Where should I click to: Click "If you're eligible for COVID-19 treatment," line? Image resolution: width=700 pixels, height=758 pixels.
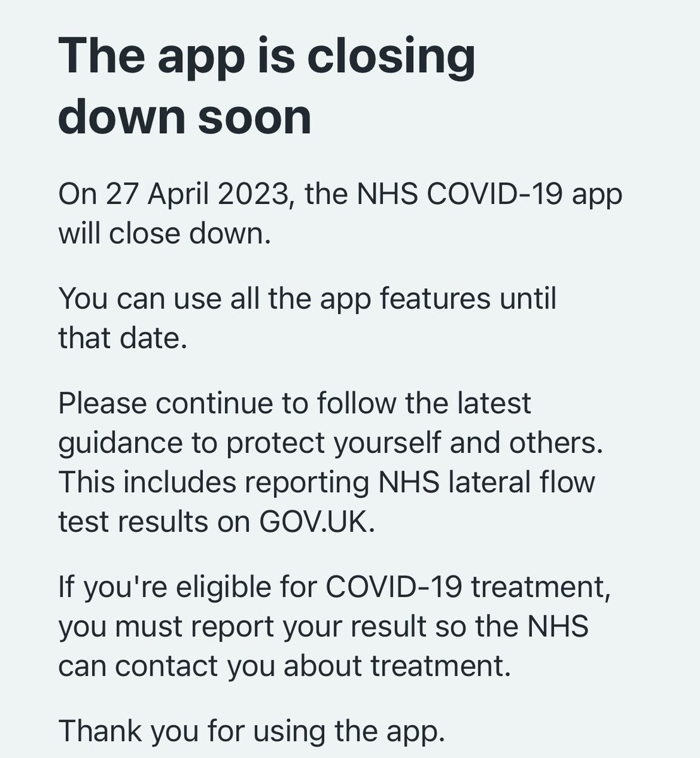[335, 588]
